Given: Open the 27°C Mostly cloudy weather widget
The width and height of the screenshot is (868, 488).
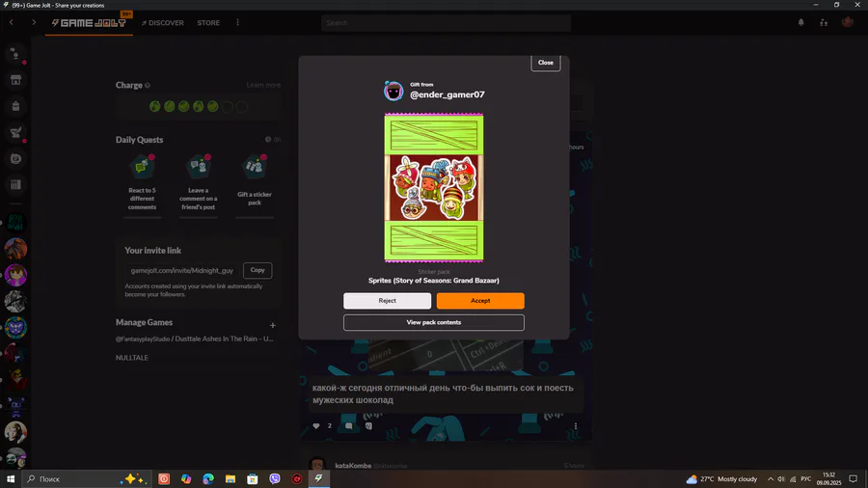Looking at the screenshot, I should pos(721,479).
